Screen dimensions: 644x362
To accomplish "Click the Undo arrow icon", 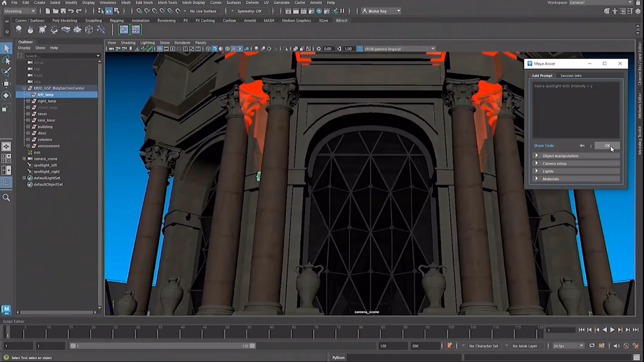I will click(x=71, y=11).
